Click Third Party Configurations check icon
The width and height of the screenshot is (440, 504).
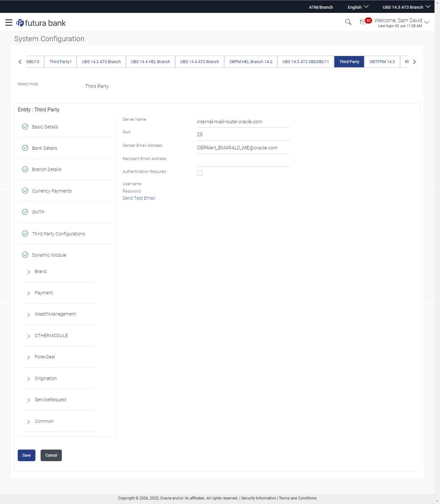[25, 233]
